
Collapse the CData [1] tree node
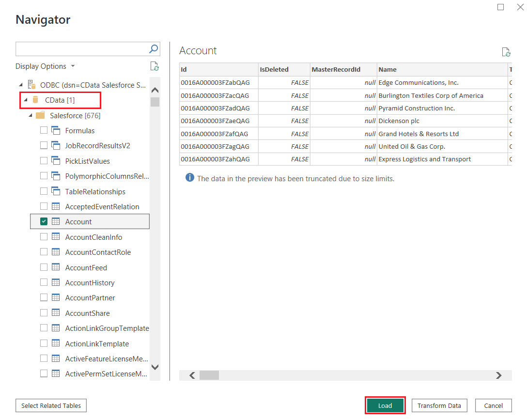(26, 100)
